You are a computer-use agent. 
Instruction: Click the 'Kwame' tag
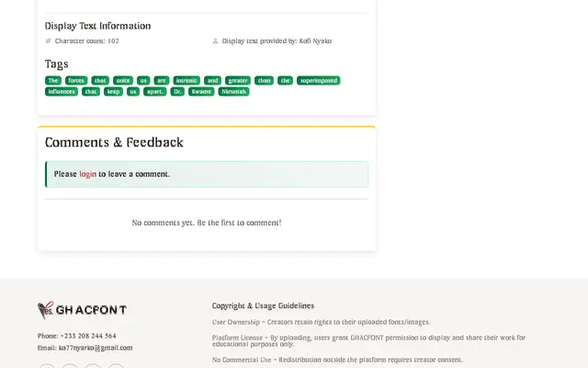pyautogui.click(x=201, y=92)
